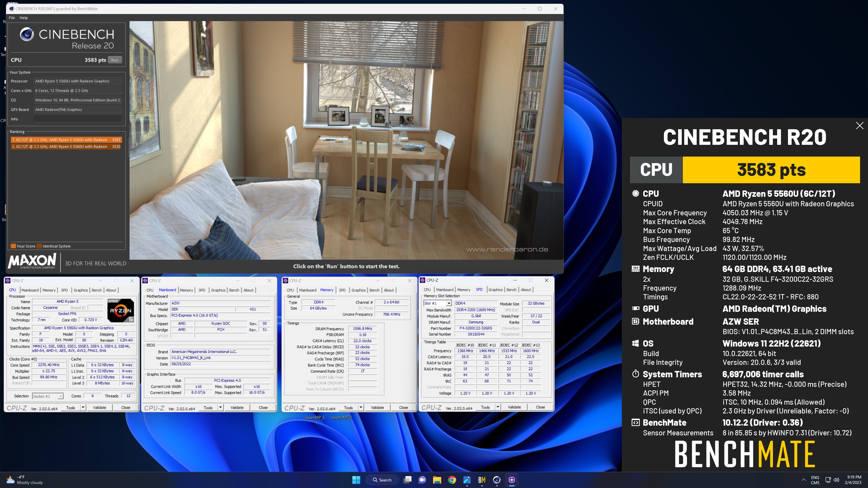
Task: Open Google Chrome from taskbar
Action: coord(452,480)
